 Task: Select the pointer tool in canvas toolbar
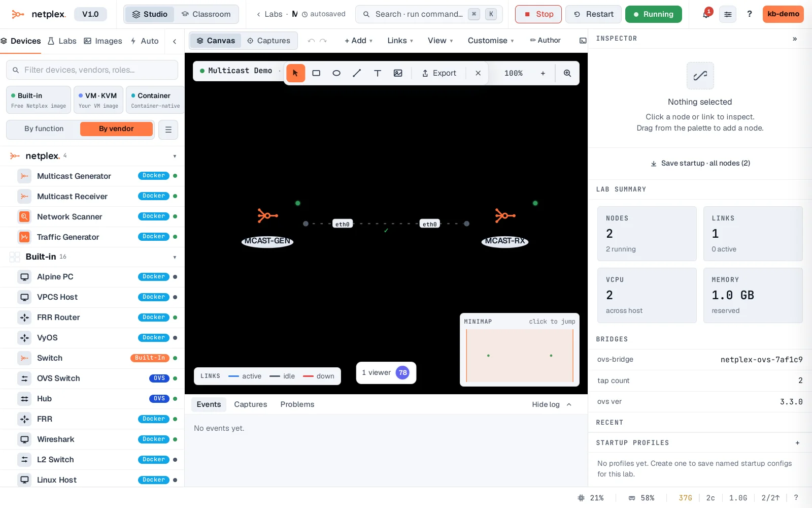[295, 73]
